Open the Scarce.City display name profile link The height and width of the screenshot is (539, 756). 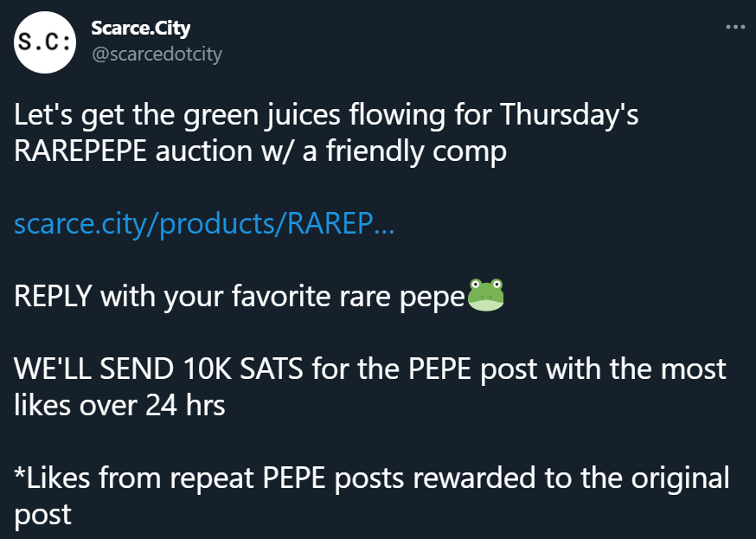click(140, 28)
